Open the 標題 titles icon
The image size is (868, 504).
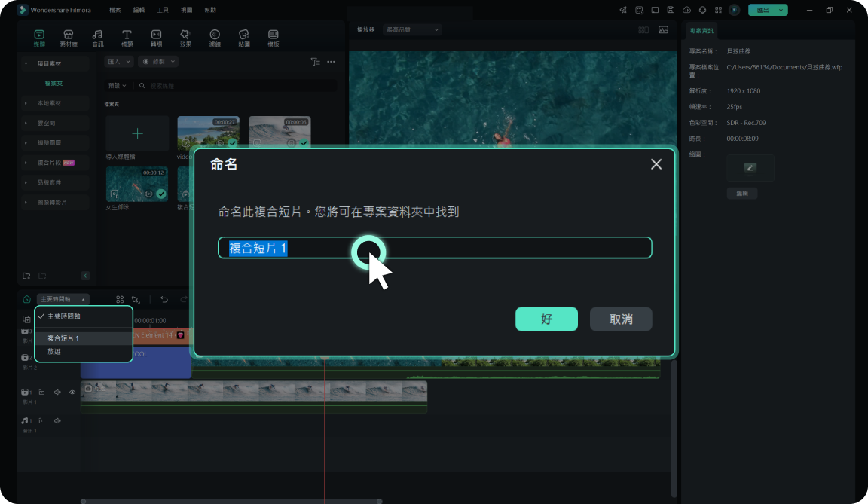coord(127,38)
